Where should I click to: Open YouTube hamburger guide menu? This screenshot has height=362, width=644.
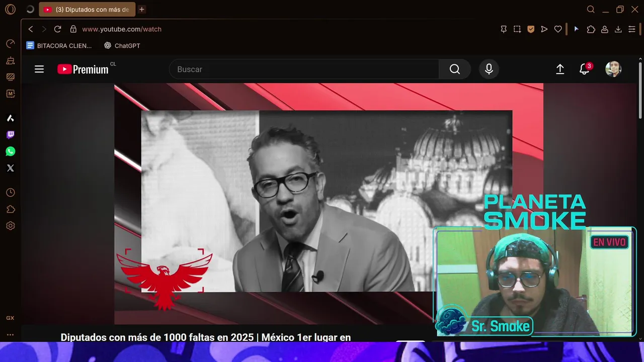39,69
